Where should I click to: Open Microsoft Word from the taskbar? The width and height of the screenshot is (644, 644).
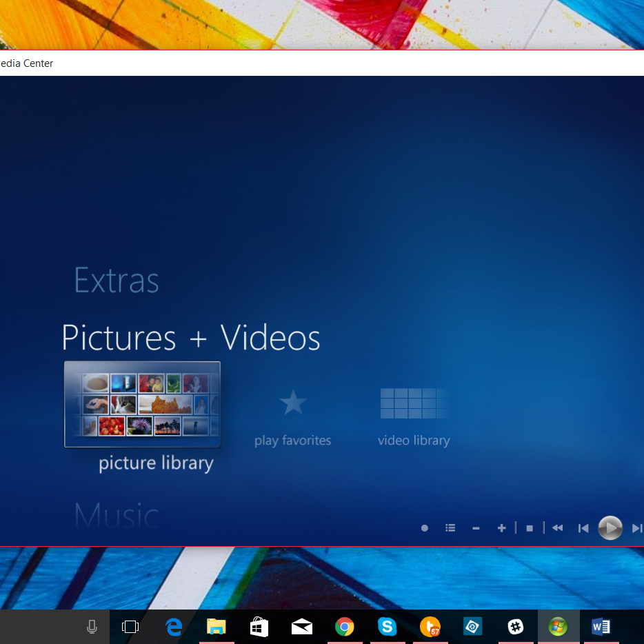[x=601, y=627]
